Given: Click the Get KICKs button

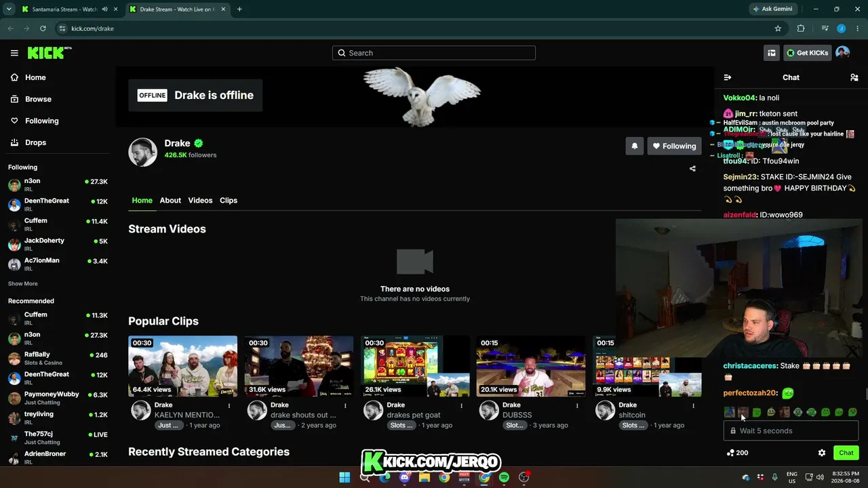Looking at the screenshot, I should 808,53.
